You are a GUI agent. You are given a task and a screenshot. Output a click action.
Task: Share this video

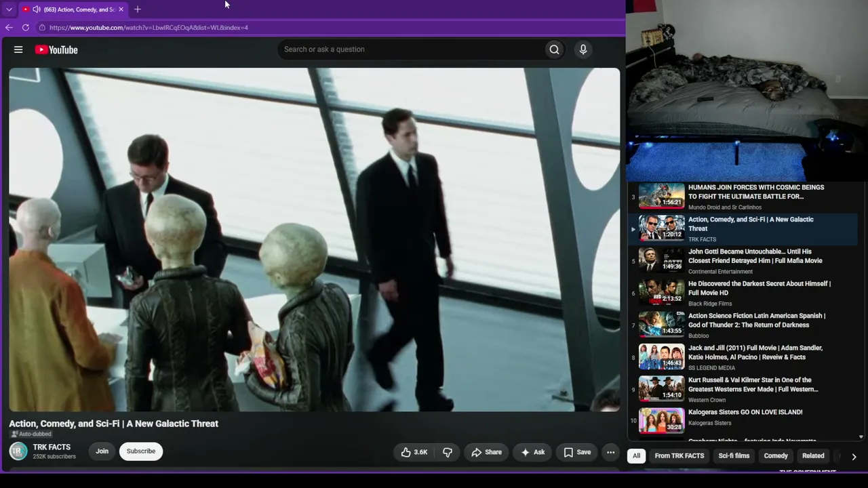point(487,452)
